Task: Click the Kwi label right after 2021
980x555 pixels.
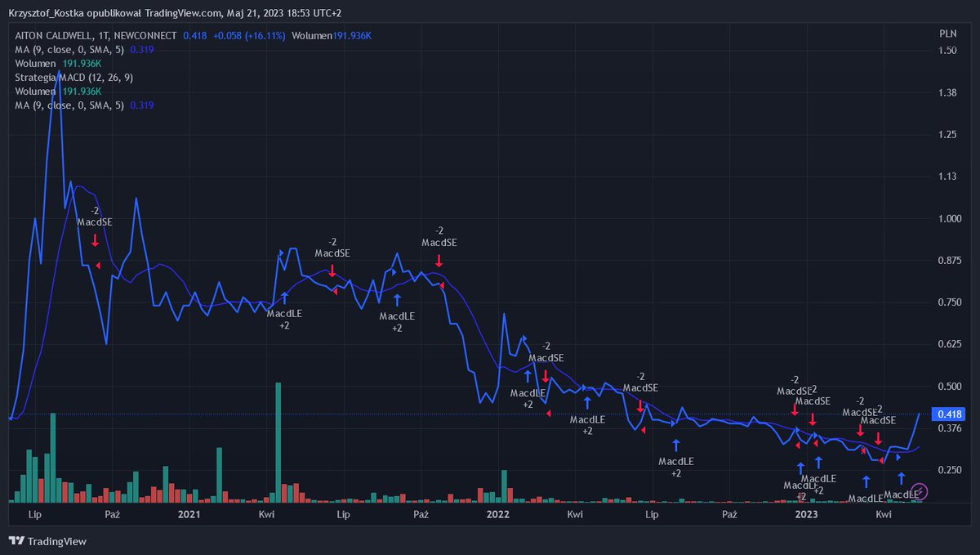Action: [x=266, y=515]
